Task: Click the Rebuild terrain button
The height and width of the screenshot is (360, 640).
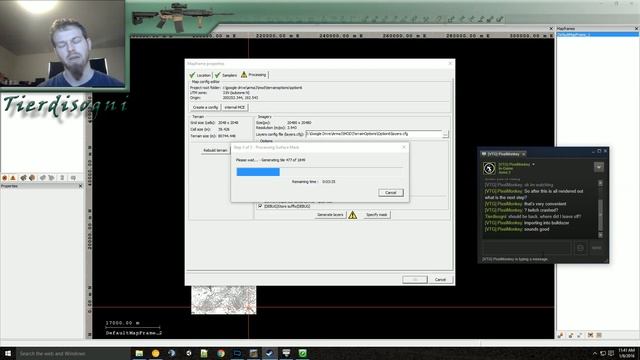Action: click(215, 150)
